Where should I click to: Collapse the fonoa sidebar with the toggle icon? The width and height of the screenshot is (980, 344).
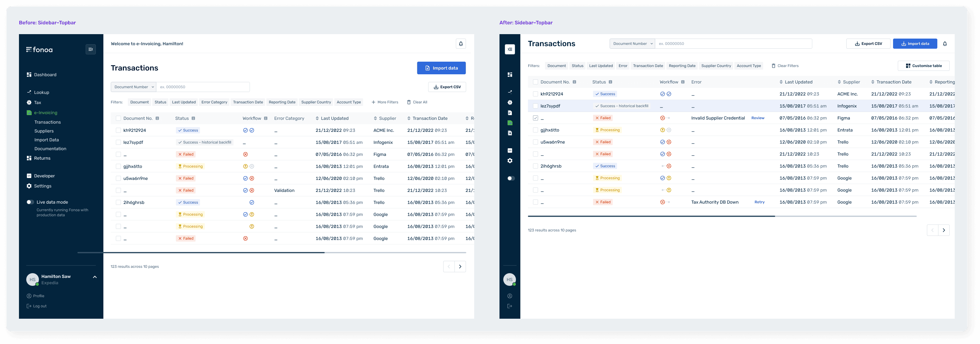click(x=90, y=49)
